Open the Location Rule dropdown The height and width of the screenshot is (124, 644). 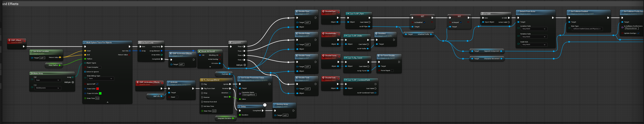click(534, 29)
